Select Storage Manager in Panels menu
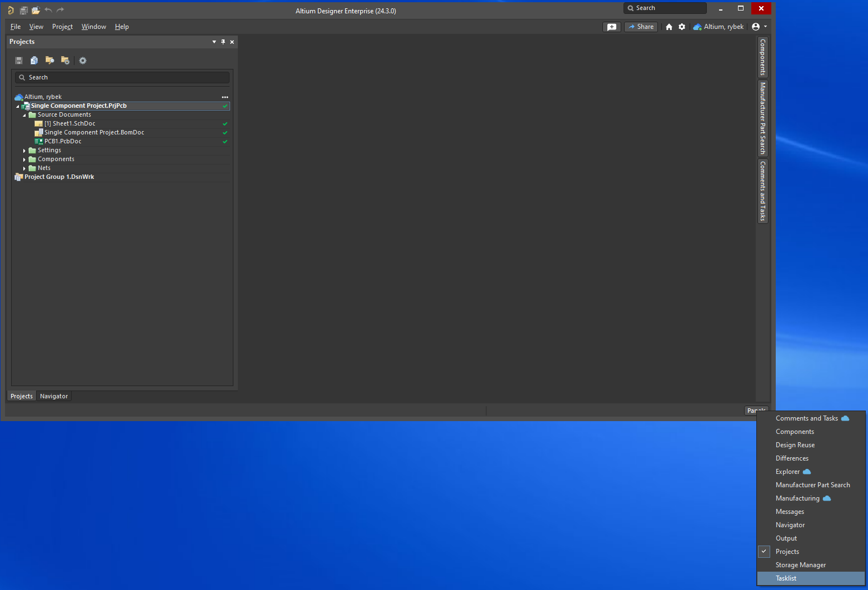Viewport: 868px width, 590px height. tap(811, 565)
